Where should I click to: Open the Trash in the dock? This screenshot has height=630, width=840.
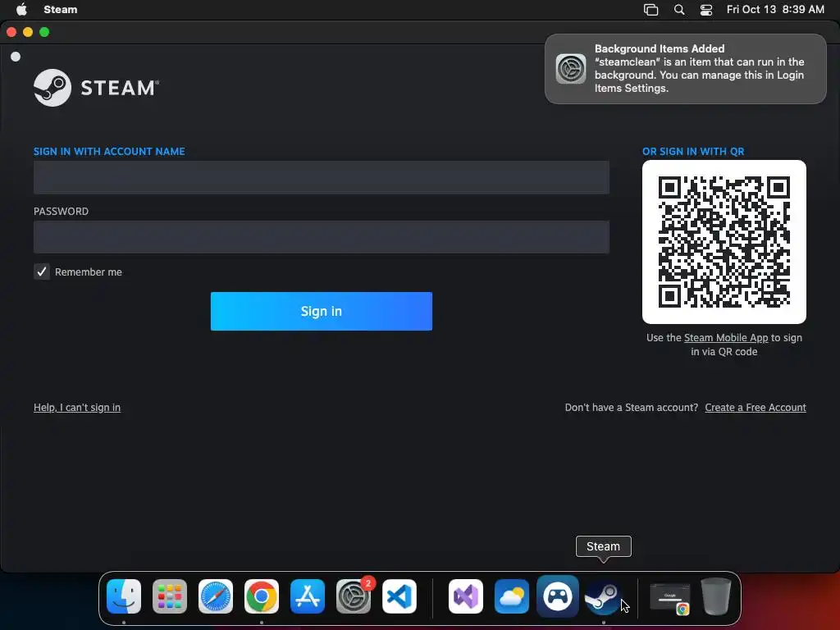(715, 596)
